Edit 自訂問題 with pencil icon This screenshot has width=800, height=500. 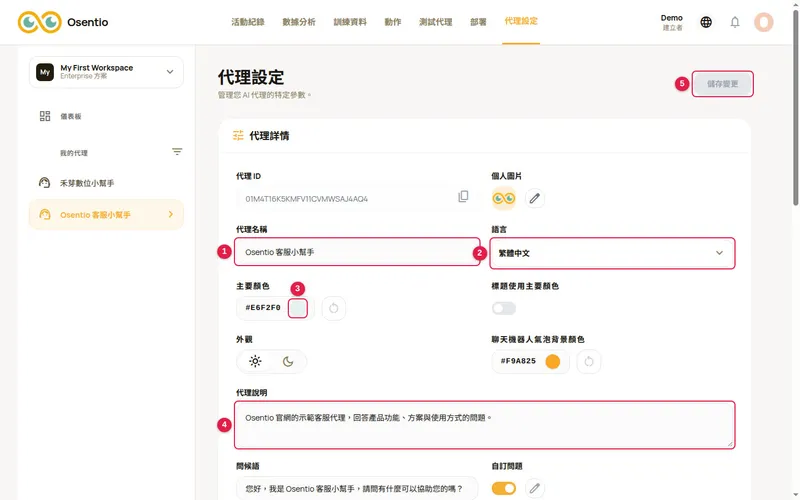tap(534, 488)
